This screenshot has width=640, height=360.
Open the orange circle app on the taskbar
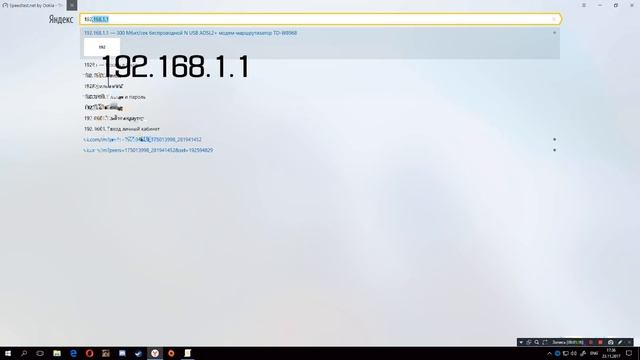pos(171,353)
